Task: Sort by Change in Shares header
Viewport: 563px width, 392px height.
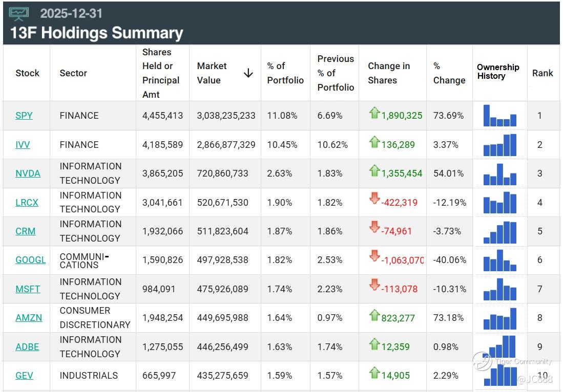Action: [x=389, y=73]
